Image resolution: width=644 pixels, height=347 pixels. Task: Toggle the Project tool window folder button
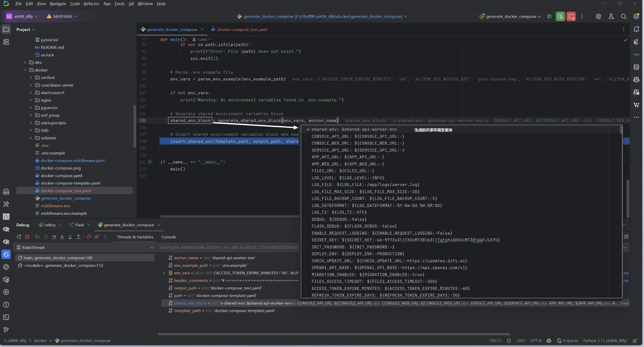[x=6, y=29]
